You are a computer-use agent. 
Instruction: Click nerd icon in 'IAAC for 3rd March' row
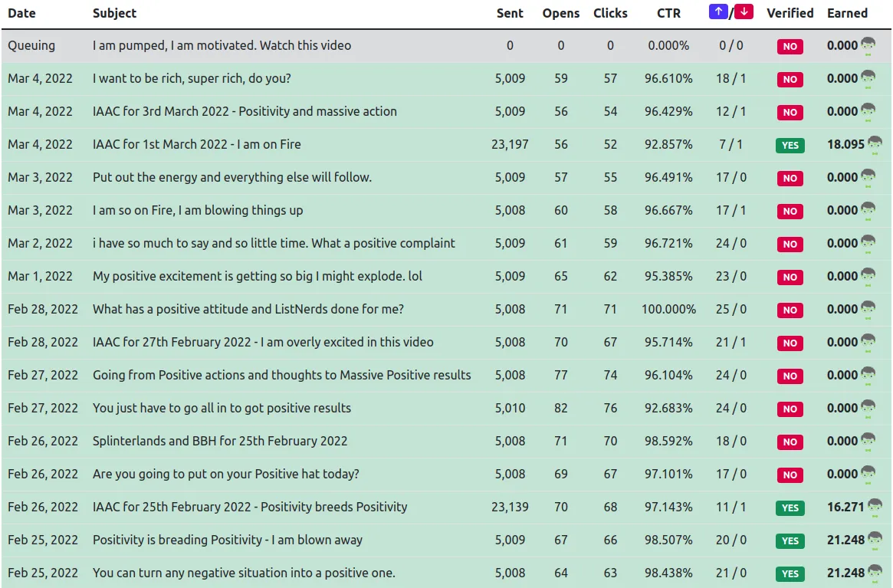868,112
